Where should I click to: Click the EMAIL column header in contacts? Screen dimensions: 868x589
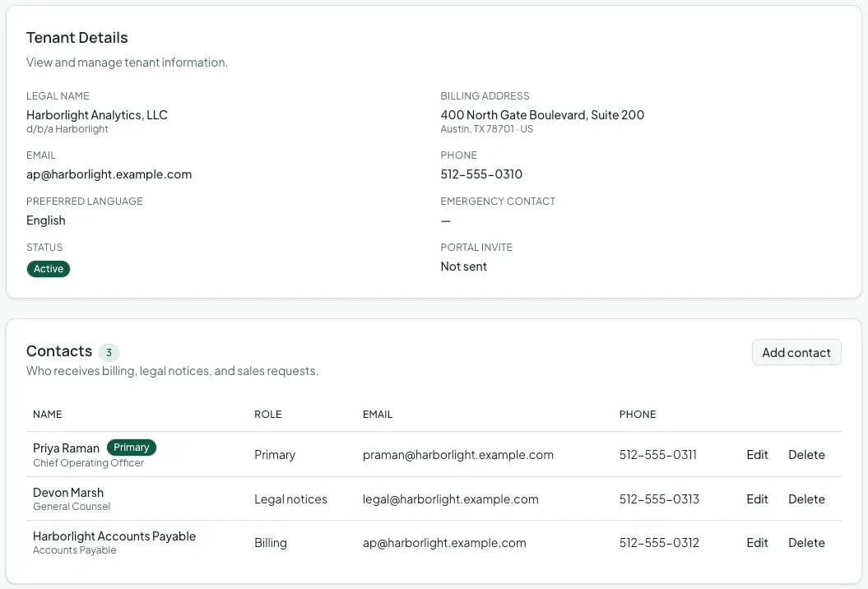pyautogui.click(x=378, y=415)
